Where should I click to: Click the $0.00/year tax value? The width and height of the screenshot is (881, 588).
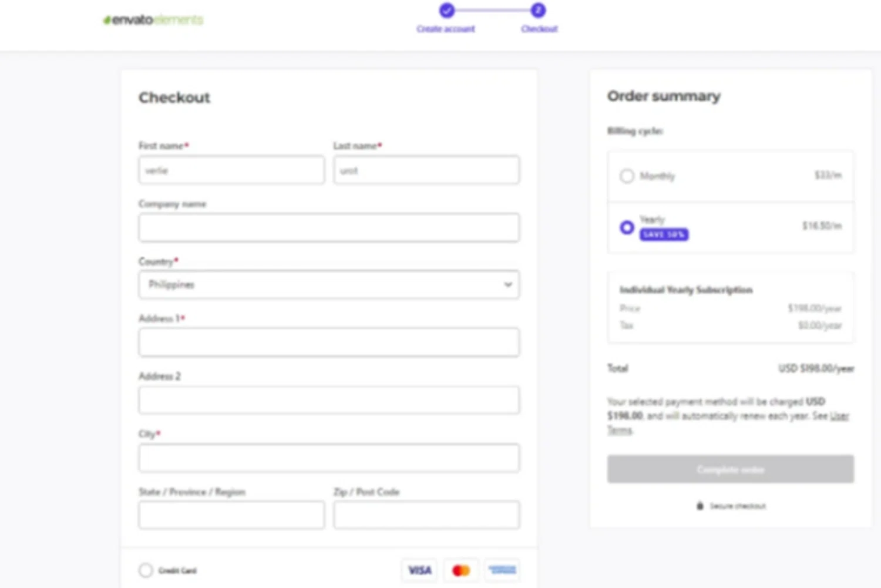820,325
